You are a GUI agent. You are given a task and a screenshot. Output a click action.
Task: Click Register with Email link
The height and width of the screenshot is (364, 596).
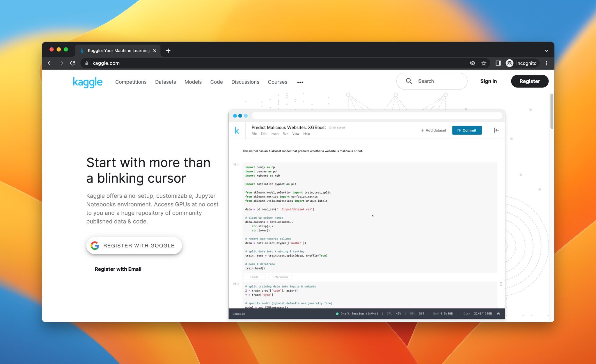(x=118, y=269)
